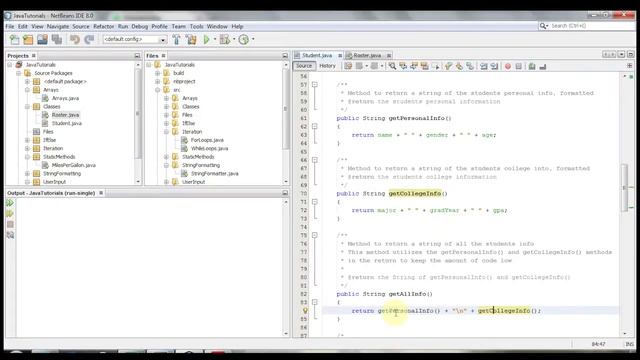Expand the build folder in Files tree

158,73
